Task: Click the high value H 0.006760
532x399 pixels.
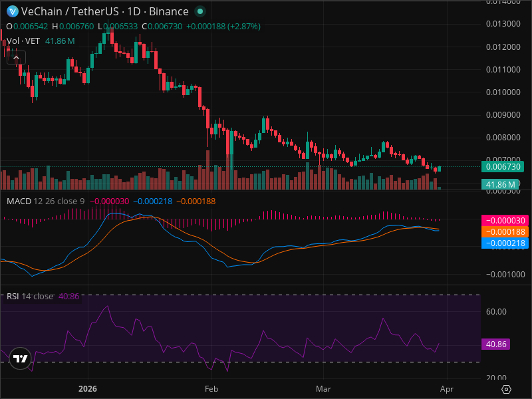Action: pyautogui.click(x=72, y=27)
